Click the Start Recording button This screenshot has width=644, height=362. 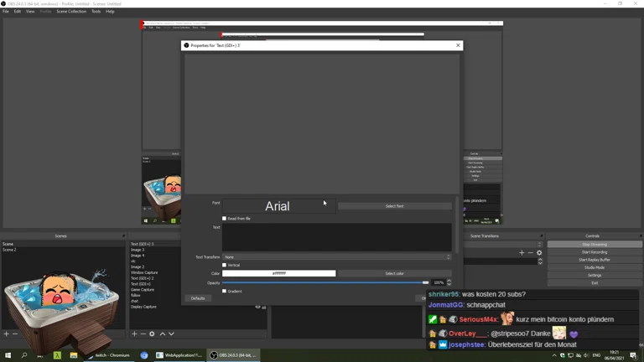click(x=594, y=252)
